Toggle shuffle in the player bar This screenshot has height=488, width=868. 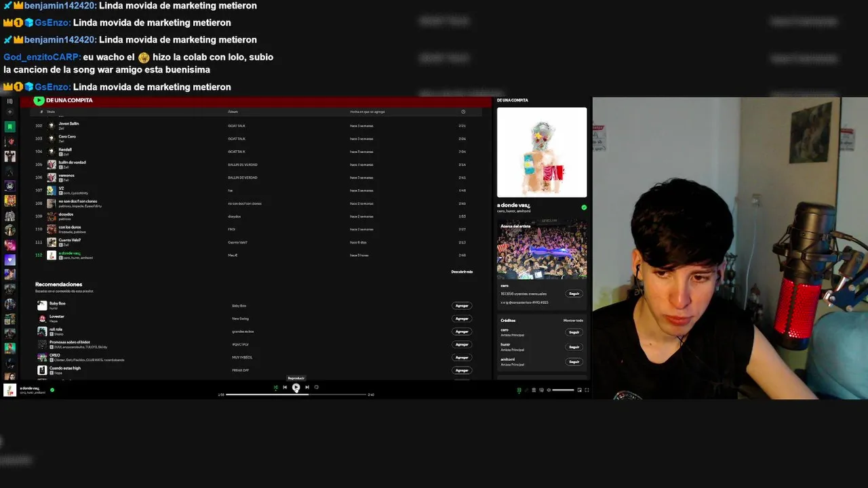pyautogui.click(x=275, y=388)
